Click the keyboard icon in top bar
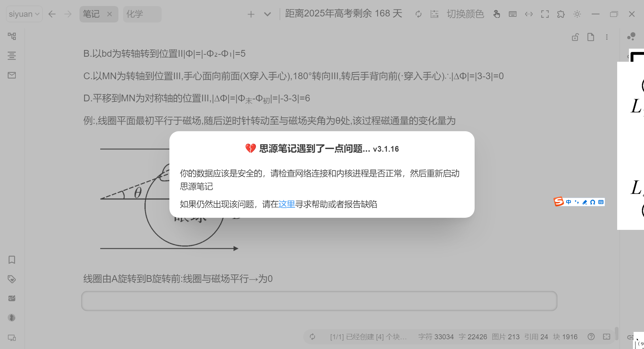Viewport: 644px width, 349px height. point(513,14)
